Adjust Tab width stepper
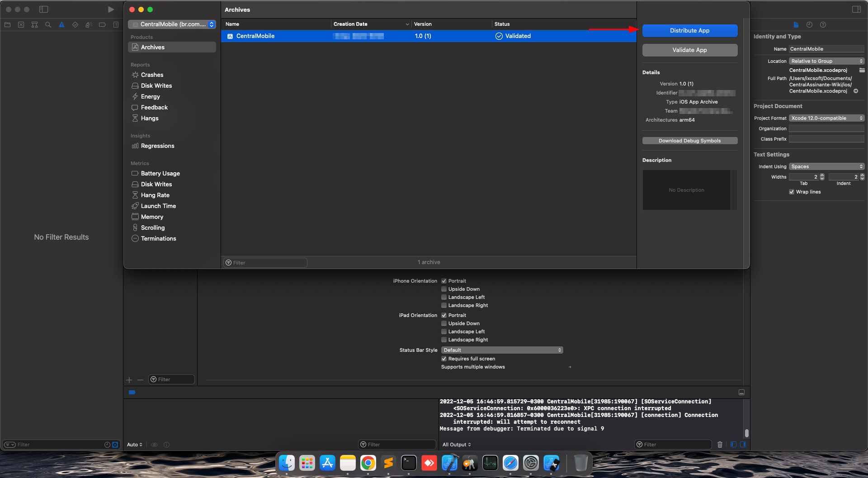The image size is (868, 478). (822, 177)
